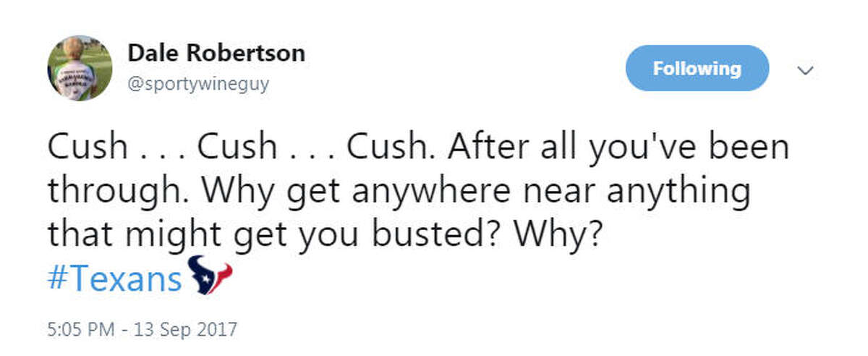Click the first word Cush
Viewport: 868px width, 356px height.
(x=85, y=148)
